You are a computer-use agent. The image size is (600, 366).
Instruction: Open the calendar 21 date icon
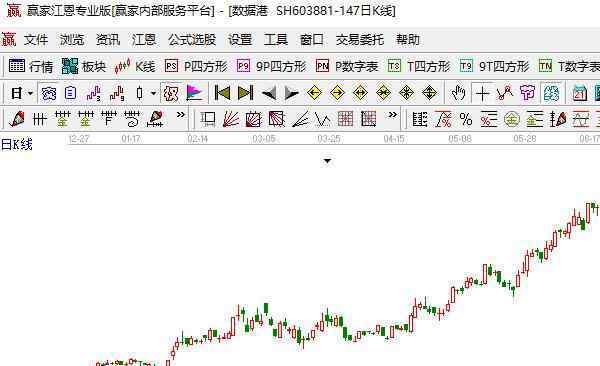tap(580, 93)
